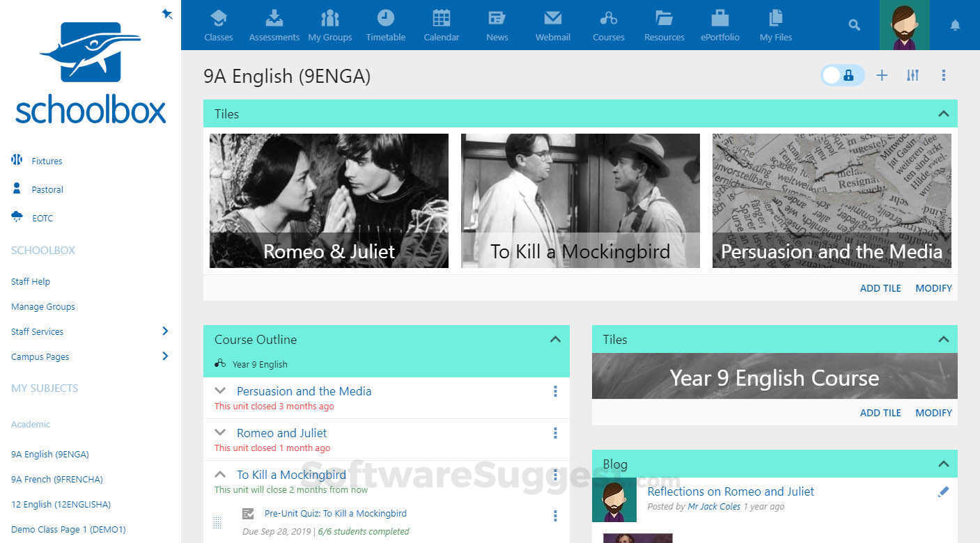Click the Calendar icon
The image size is (980, 543).
coord(441,24)
